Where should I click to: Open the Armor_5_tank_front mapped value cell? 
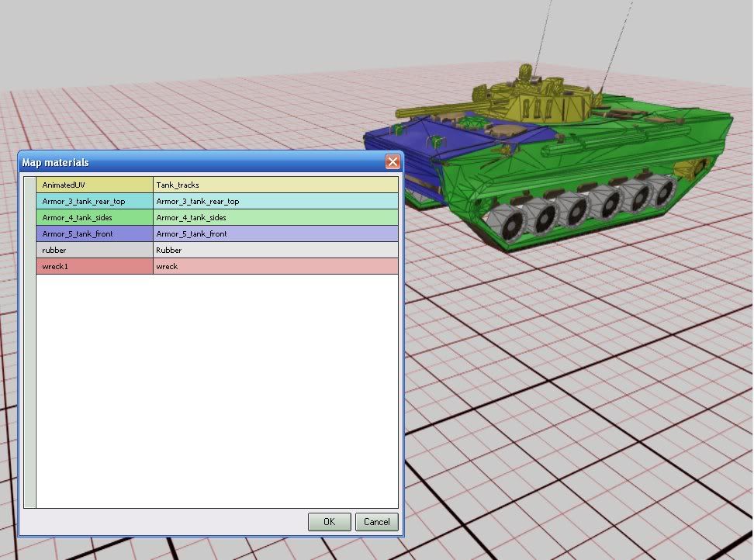pyautogui.click(x=275, y=233)
